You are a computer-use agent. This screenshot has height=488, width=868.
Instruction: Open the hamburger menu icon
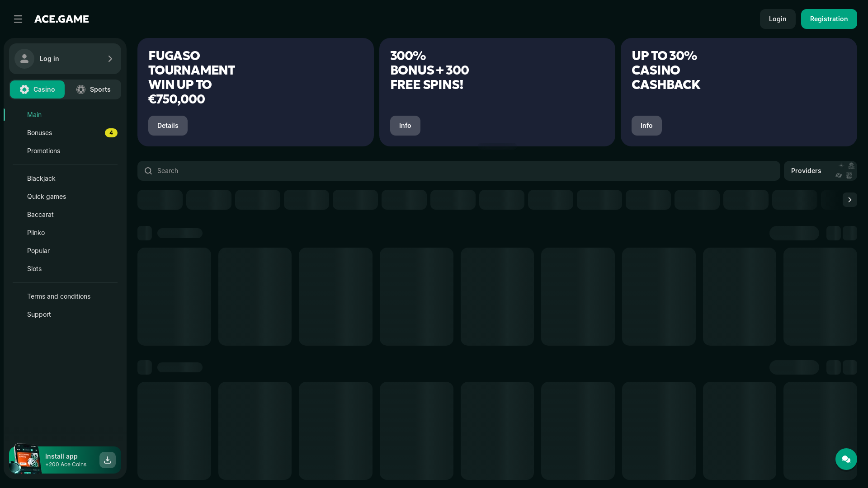click(18, 19)
